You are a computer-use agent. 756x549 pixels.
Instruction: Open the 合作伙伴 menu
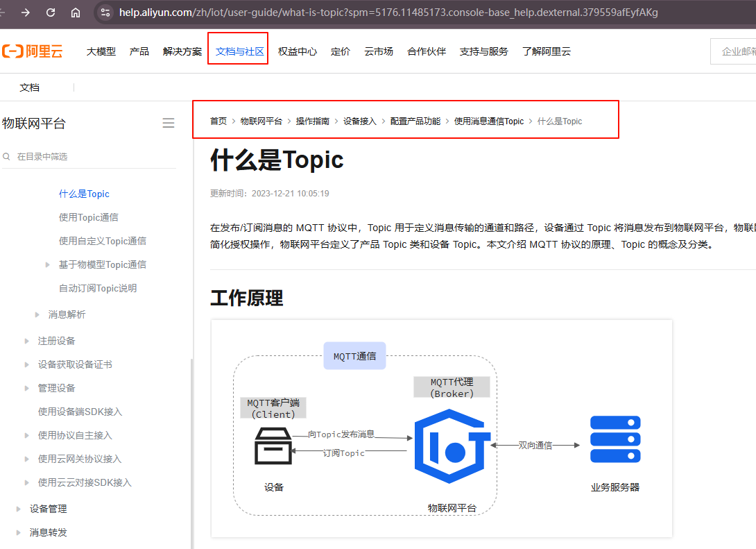click(427, 51)
